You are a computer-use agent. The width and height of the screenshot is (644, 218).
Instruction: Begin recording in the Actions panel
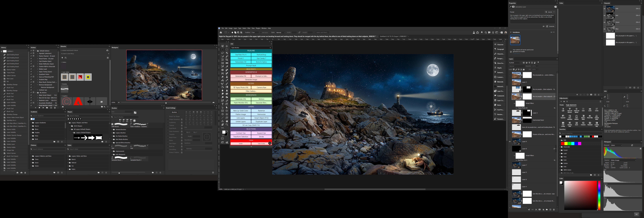point(39,108)
